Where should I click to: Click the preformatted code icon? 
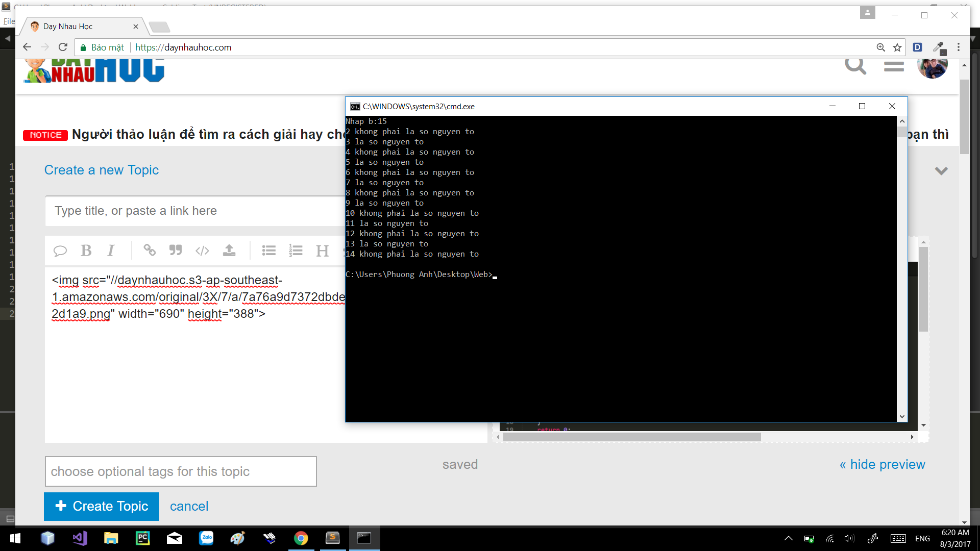coord(202,251)
